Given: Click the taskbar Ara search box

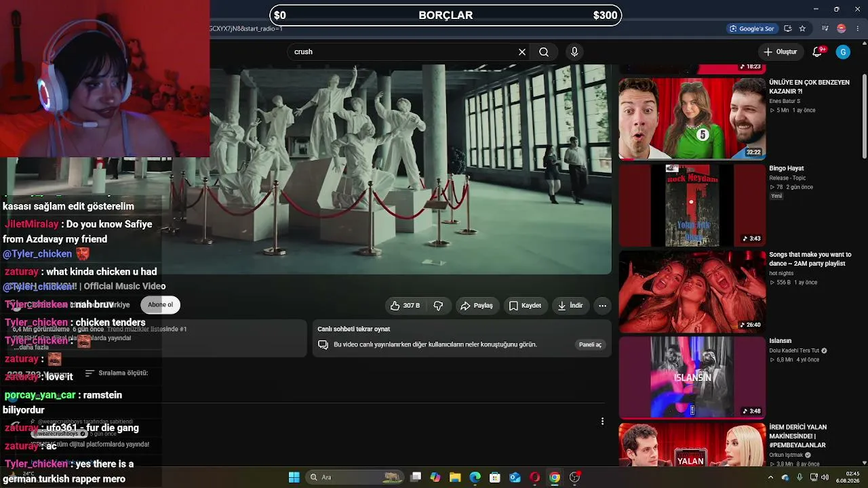Looking at the screenshot, I should point(355,477).
